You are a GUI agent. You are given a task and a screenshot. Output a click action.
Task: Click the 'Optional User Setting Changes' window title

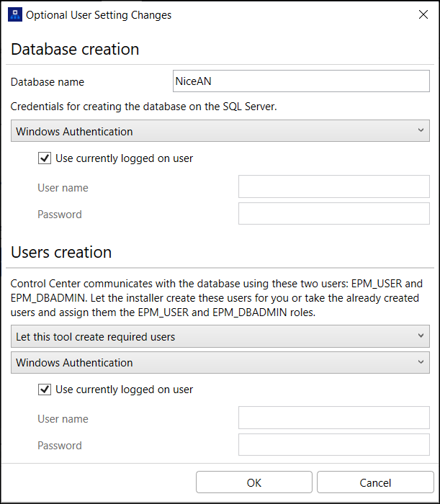tap(99, 14)
